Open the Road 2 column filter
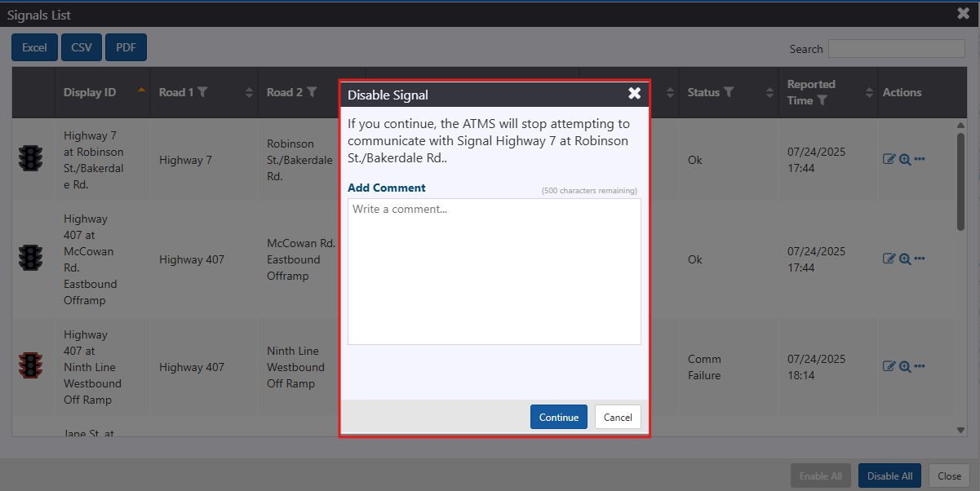Screen dimensions: 980x491 tap(312, 92)
